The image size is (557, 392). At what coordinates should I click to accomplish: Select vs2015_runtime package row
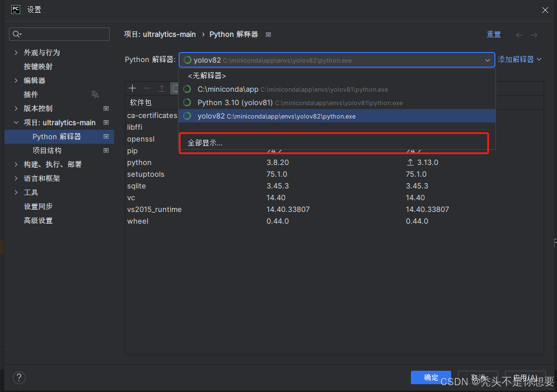click(x=334, y=209)
